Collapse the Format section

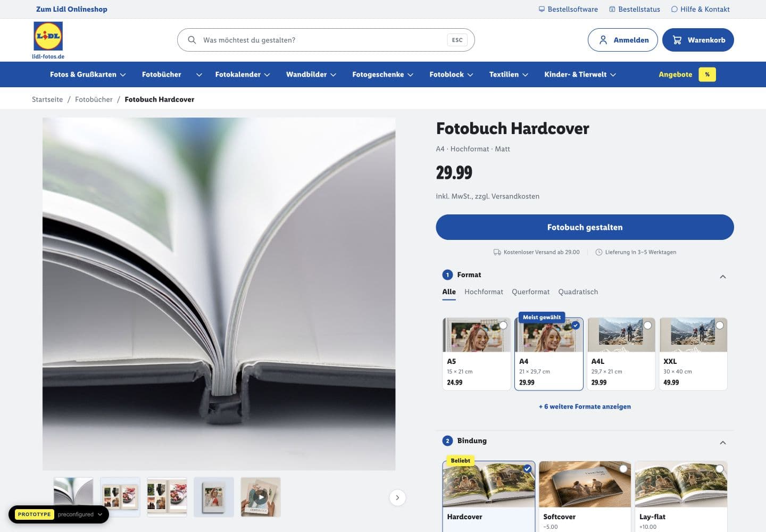pos(722,276)
